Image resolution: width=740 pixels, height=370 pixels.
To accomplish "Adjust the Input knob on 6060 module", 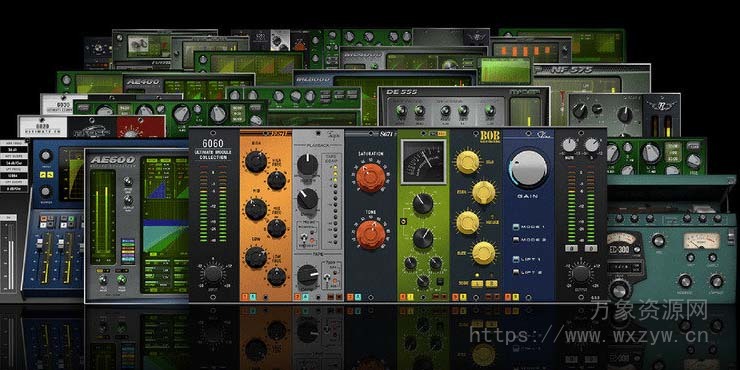I will [x=213, y=273].
